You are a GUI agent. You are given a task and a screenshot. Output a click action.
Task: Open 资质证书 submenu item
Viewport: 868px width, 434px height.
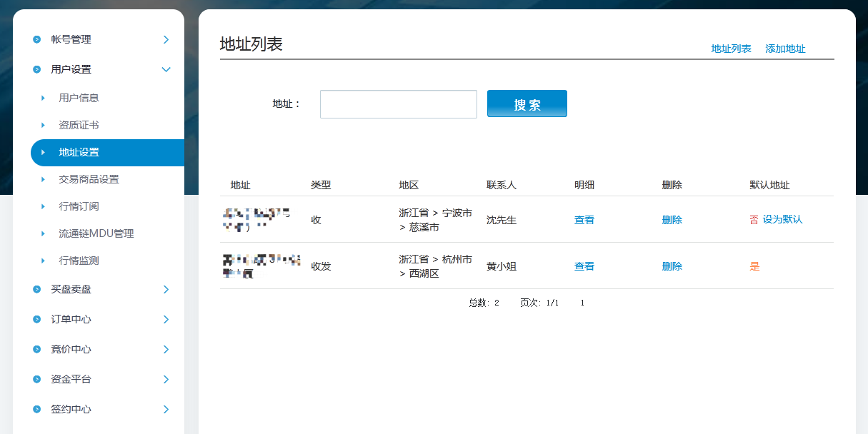[79, 125]
